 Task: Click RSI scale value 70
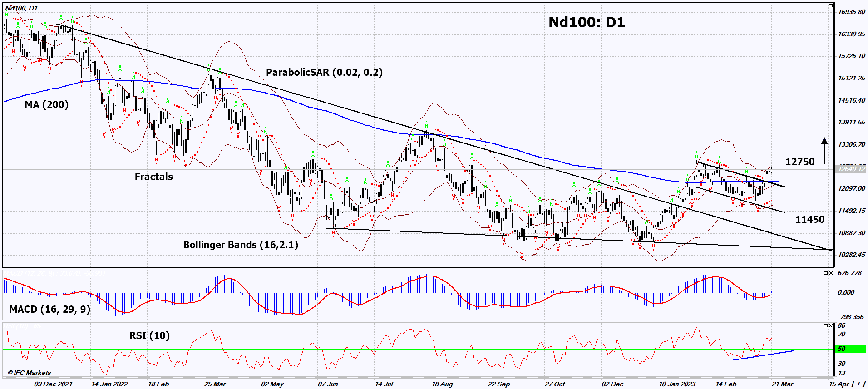click(842, 335)
